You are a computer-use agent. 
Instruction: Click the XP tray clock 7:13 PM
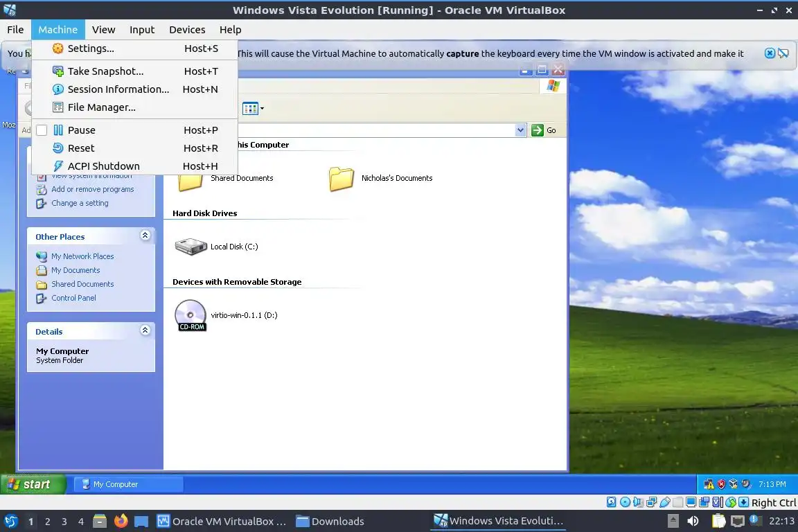[772, 484]
